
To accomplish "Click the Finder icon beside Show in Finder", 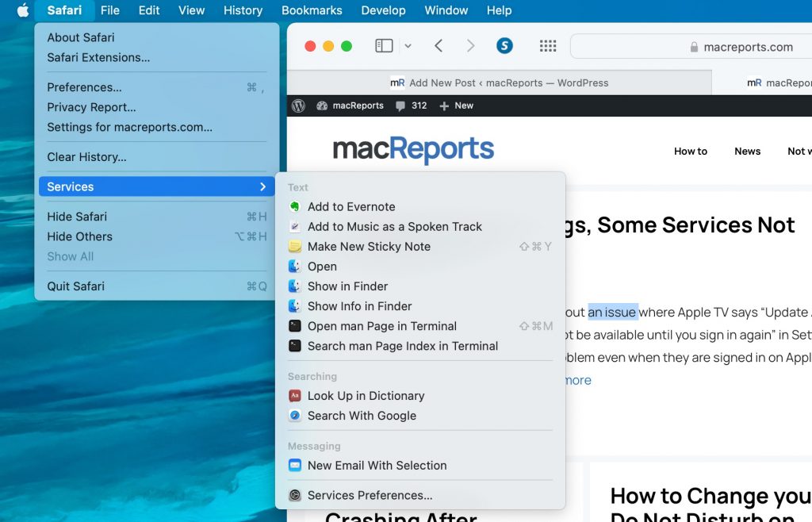I will click(295, 286).
